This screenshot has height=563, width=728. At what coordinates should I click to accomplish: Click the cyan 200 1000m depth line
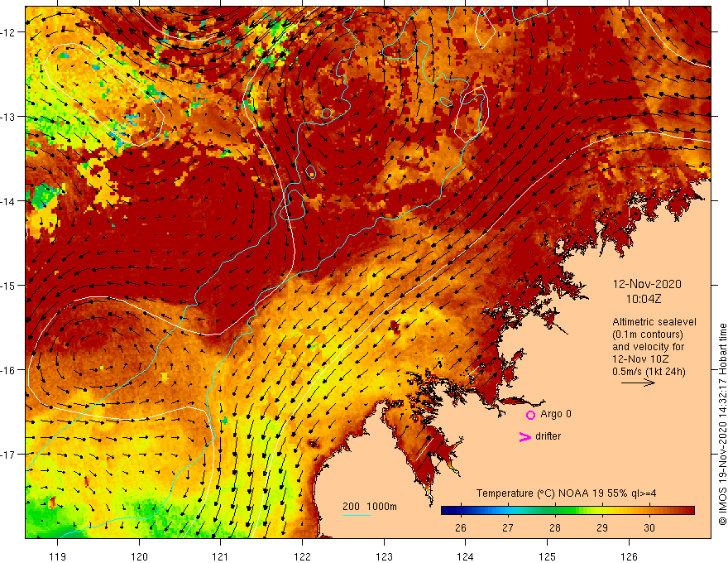point(356,515)
